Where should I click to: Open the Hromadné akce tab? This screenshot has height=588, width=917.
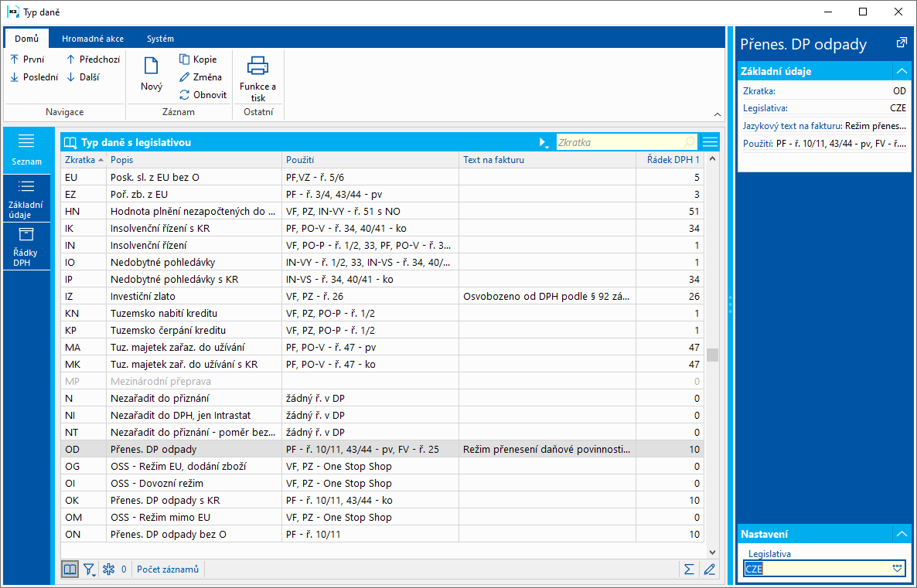[x=93, y=39]
